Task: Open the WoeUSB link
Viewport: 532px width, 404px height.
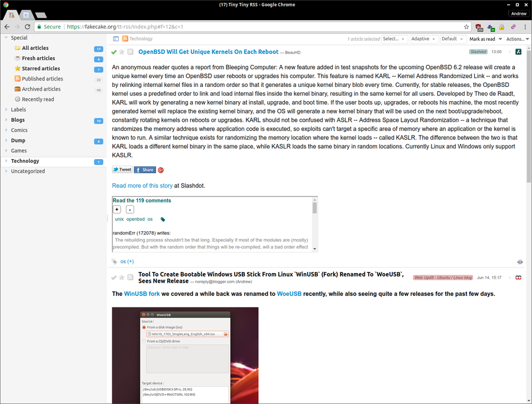Action: click(289, 293)
